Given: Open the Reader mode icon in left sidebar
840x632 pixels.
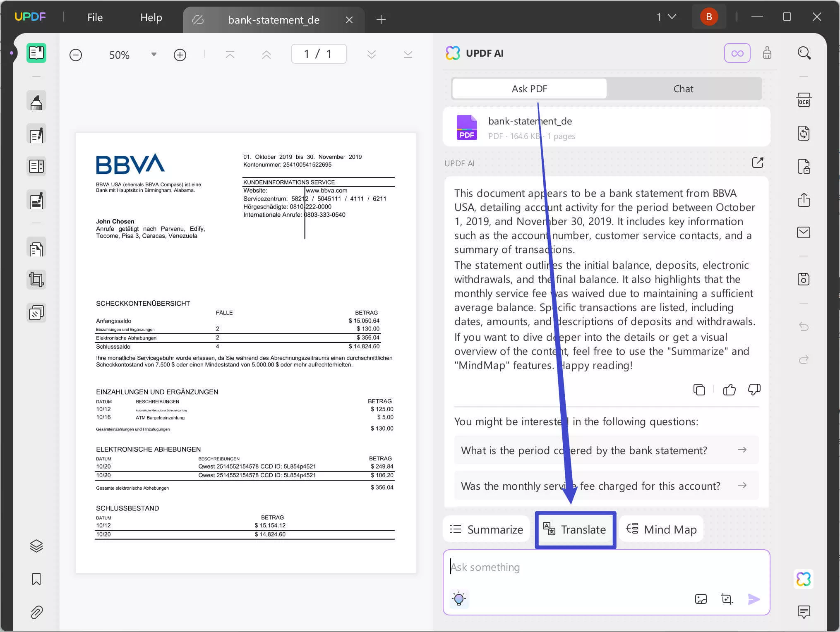Looking at the screenshot, I should [x=36, y=53].
